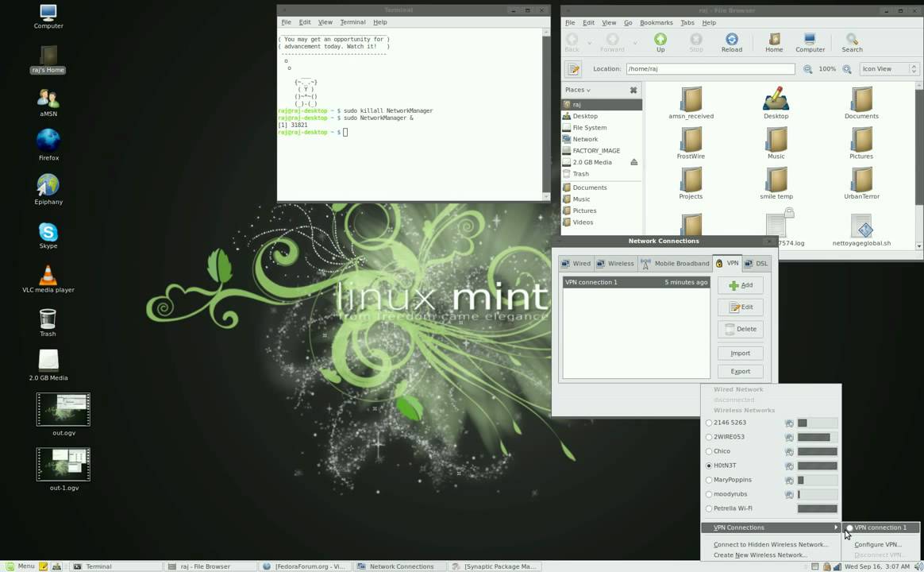Open the nettoyageglobal.sh script file
This screenshot has width=924, height=572.
(x=861, y=230)
